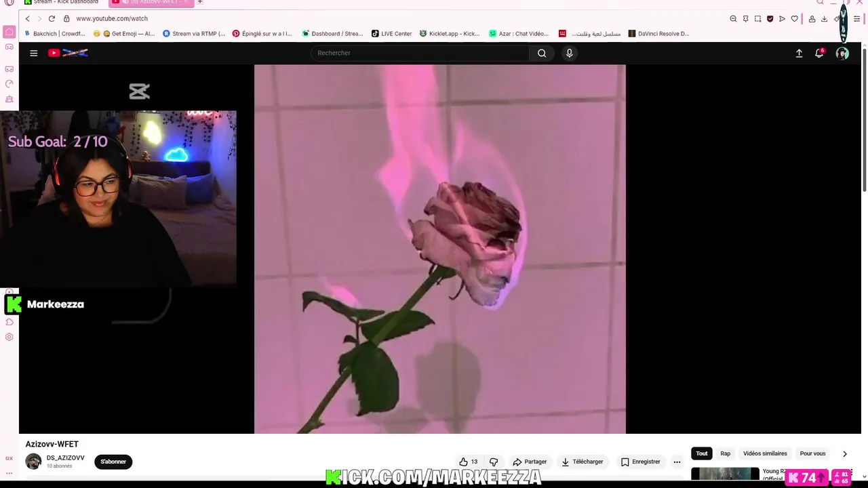Open the Arabic-titled series bookmark
The image size is (868, 488).
pos(589,34)
